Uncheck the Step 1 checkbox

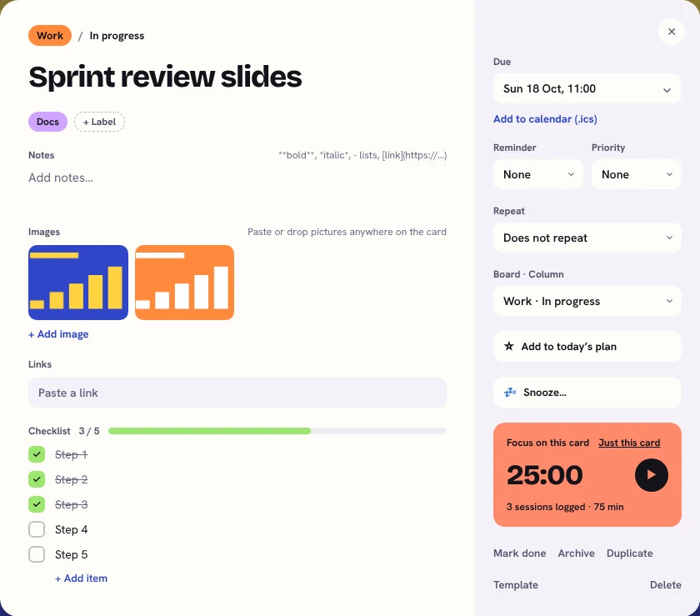click(37, 454)
